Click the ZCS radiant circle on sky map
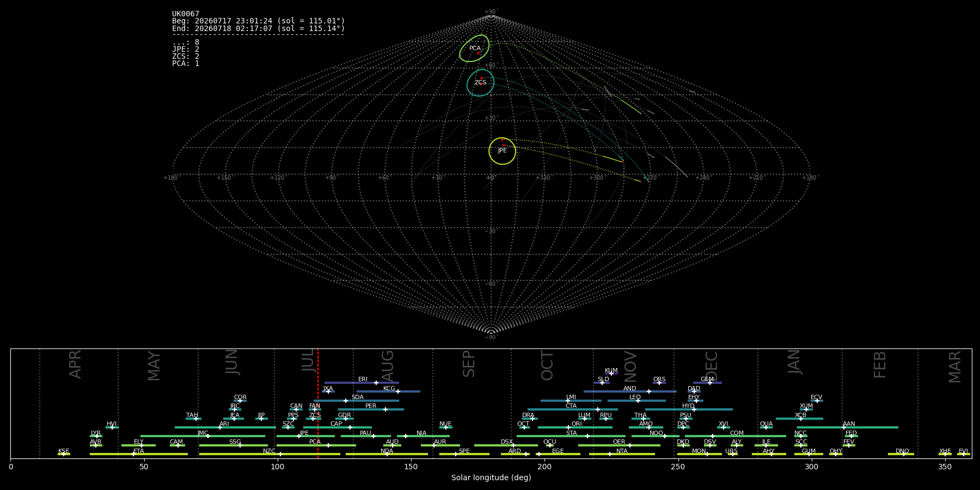Screen dimensions: 980x490 pyautogui.click(x=480, y=83)
